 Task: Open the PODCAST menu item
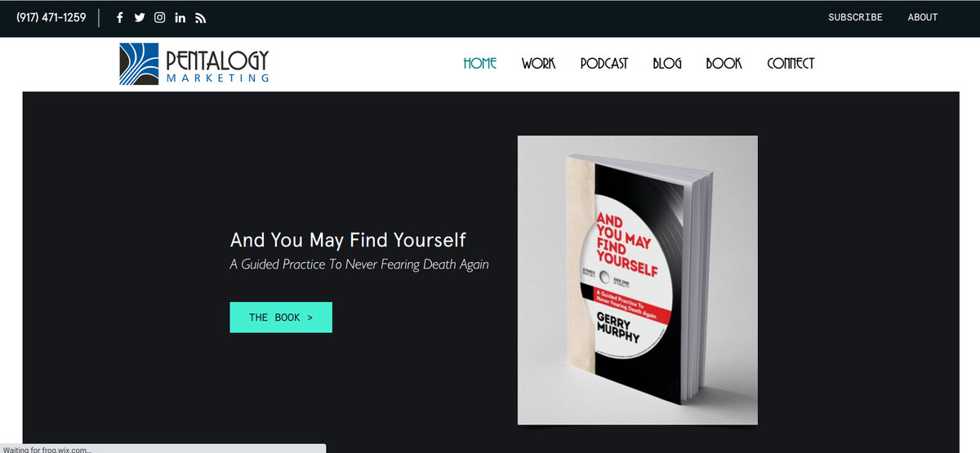pyautogui.click(x=604, y=63)
